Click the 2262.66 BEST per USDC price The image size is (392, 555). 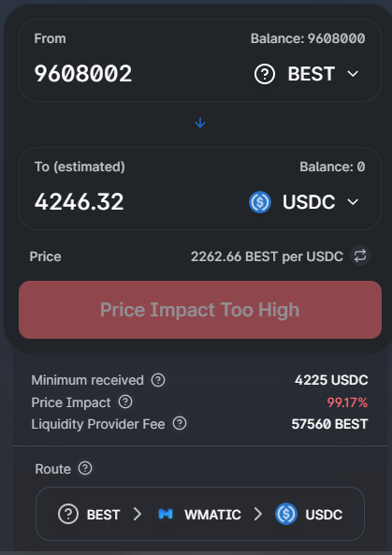[x=267, y=256]
